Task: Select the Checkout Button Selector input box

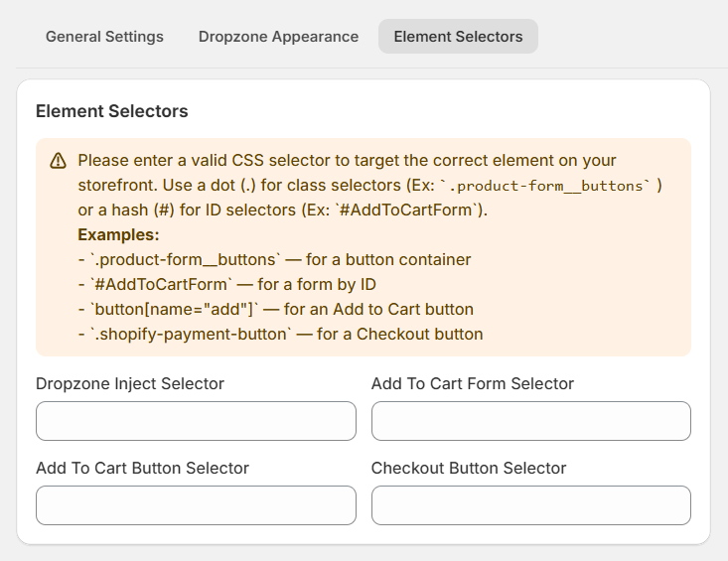Action: click(531, 505)
